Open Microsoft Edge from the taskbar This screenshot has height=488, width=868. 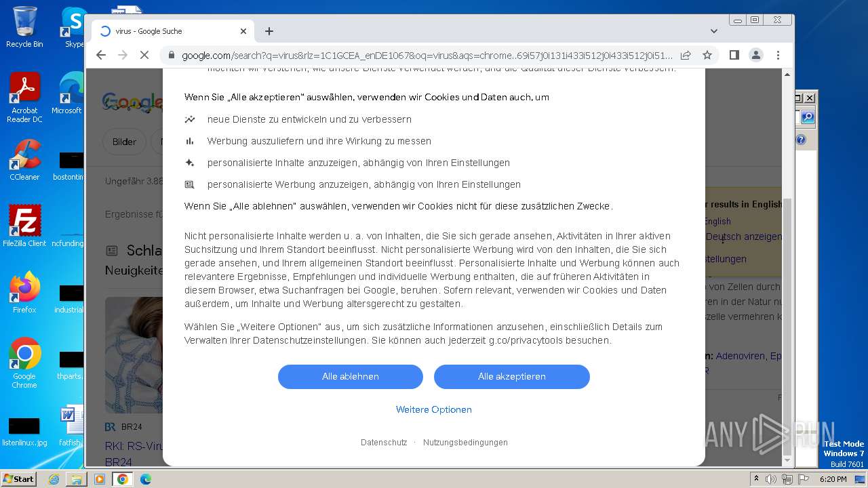[x=145, y=479]
